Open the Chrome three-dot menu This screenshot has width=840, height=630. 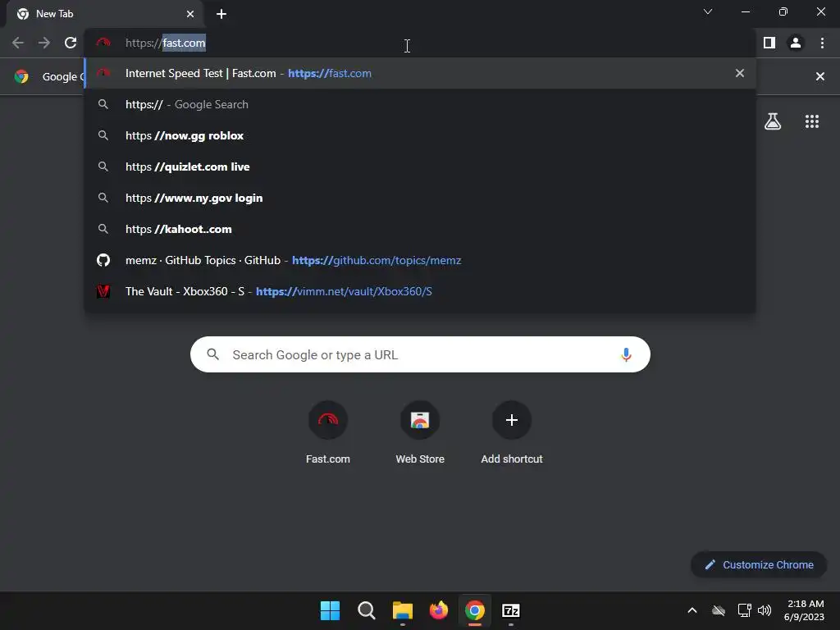[x=822, y=43]
